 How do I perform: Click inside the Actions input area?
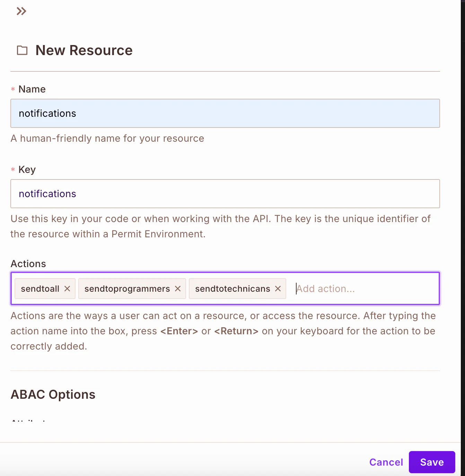[x=346, y=289]
